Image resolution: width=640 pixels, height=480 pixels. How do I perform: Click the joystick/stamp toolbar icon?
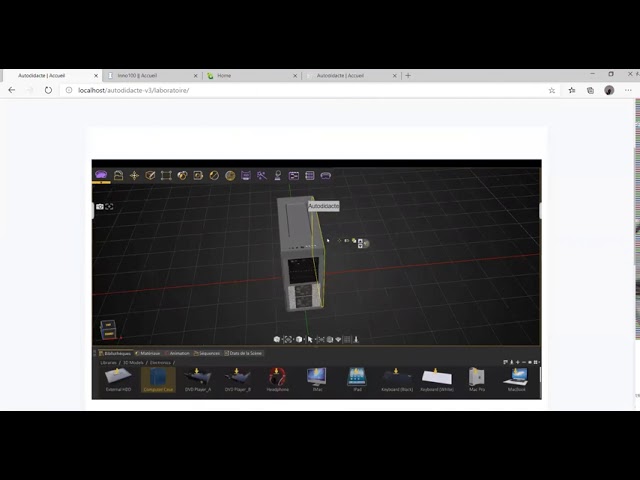pyautogui.click(x=278, y=176)
